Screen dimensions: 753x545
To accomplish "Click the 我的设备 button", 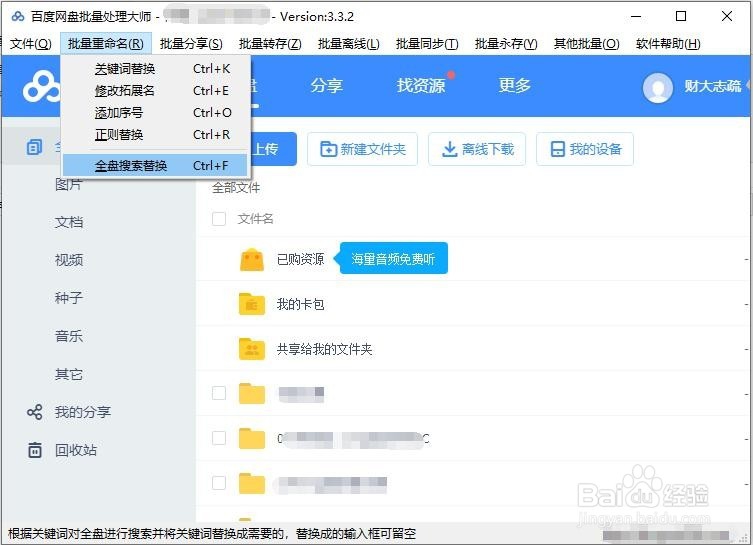I will [585, 149].
